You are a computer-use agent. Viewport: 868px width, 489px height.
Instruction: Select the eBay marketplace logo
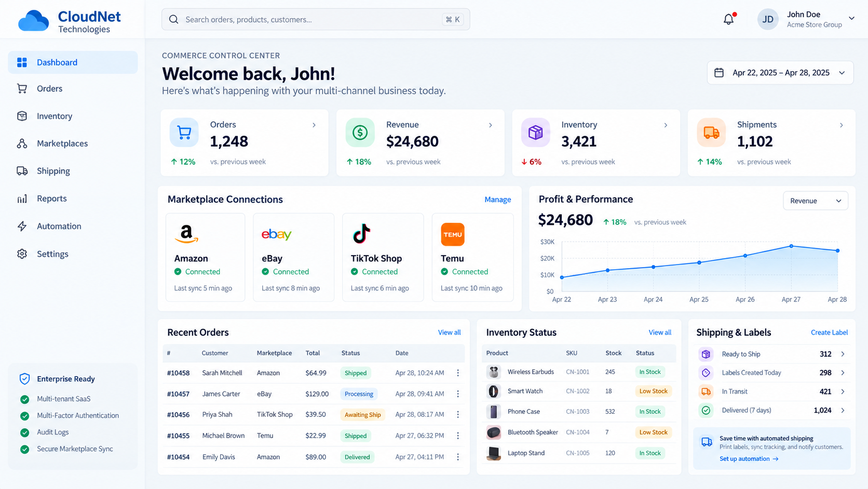point(276,234)
